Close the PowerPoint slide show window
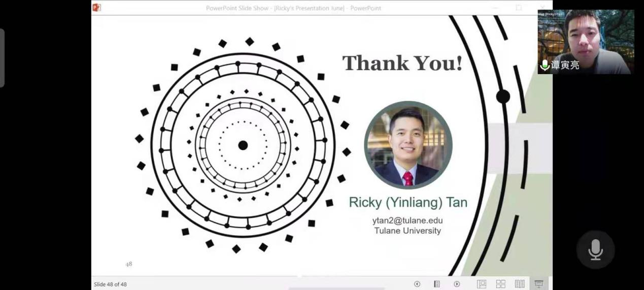The height and width of the screenshot is (290, 644). tap(542, 8)
